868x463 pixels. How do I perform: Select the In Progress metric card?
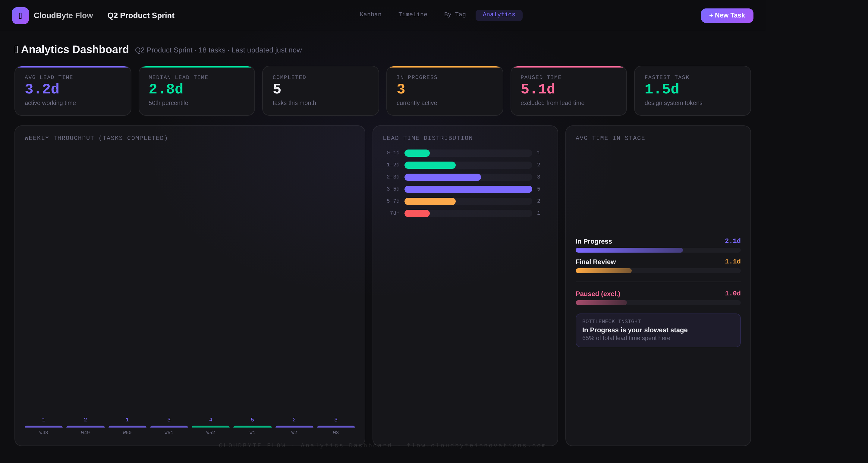click(x=445, y=91)
